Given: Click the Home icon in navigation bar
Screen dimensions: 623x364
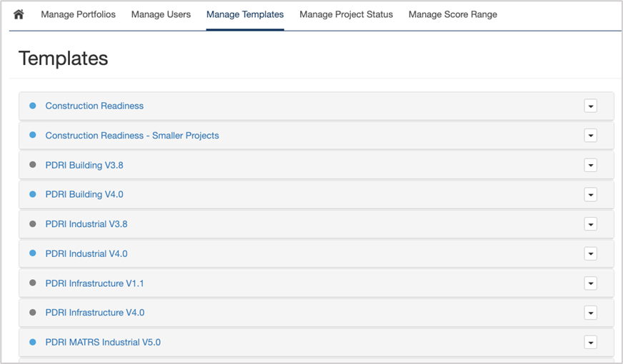Looking at the screenshot, I should click(x=19, y=14).
